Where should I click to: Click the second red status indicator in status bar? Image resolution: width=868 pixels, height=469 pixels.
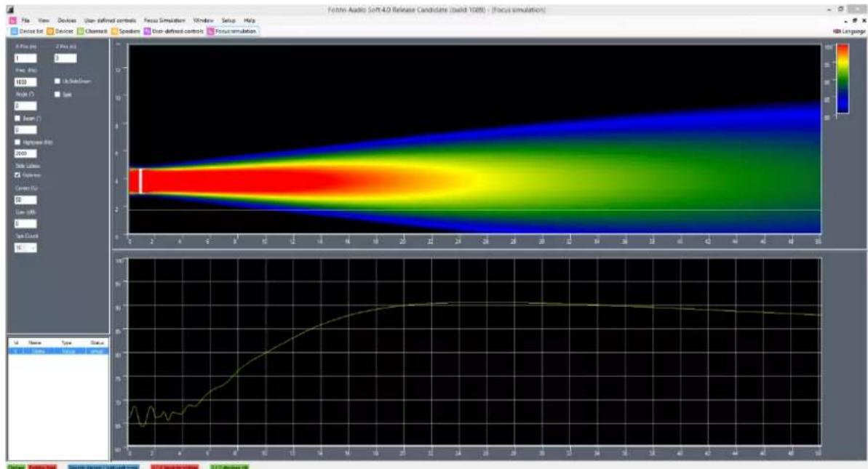(175, 467)
